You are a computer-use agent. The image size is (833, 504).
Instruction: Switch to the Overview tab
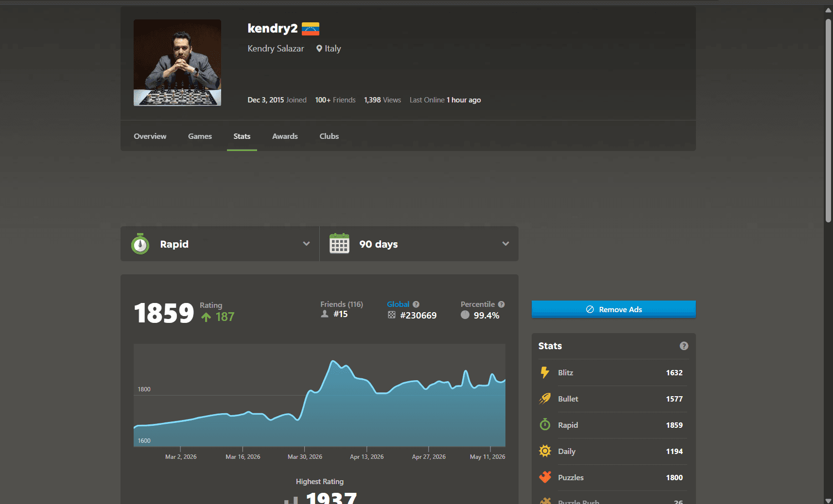(x=150, y=136)
